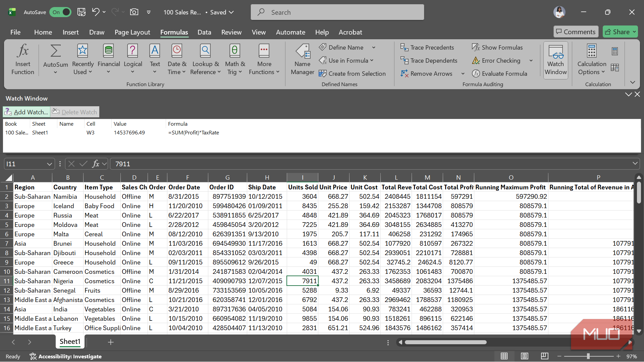Screen dimensions: 644x362
Task: Open the AutoSum function
Action: [55, 60]
